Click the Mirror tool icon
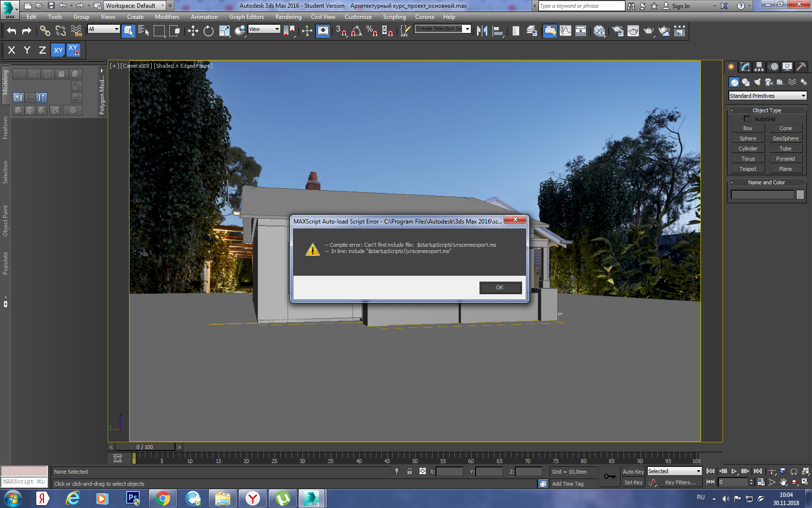812x508 pixels. click(x=482, y=31)
